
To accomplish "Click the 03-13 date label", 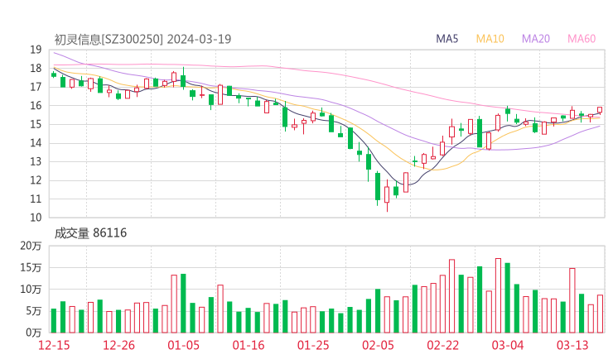I will 572,345.
